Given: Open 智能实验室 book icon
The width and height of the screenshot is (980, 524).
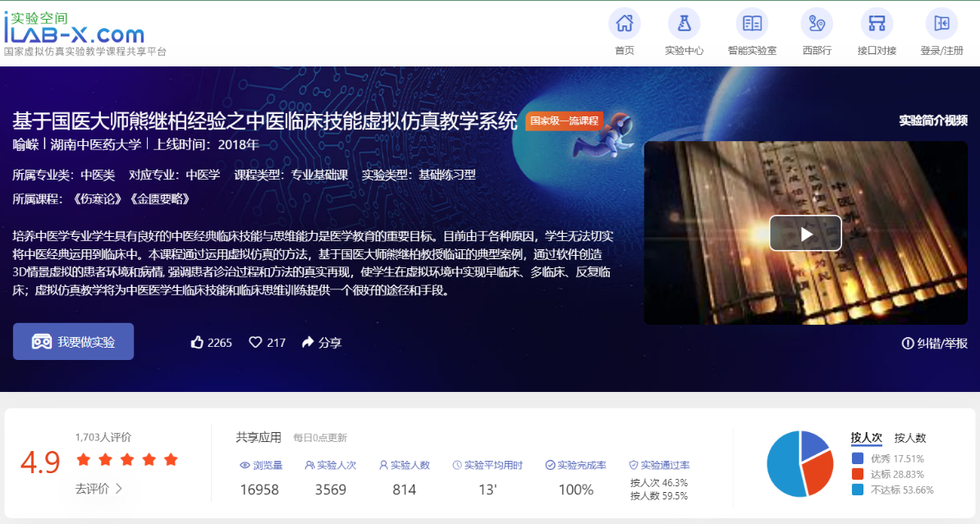Looking at the screenshot, I should pos(752,24).
